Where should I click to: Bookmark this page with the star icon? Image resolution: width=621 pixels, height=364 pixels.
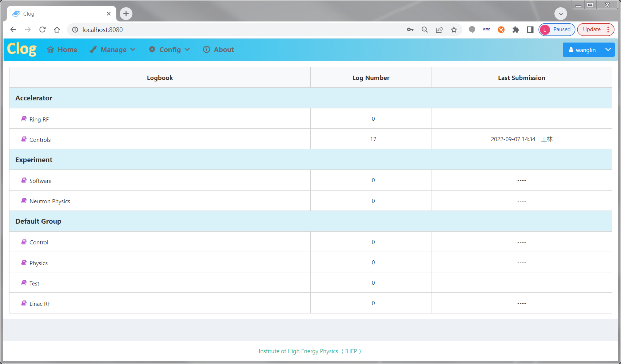pos(454,29)
